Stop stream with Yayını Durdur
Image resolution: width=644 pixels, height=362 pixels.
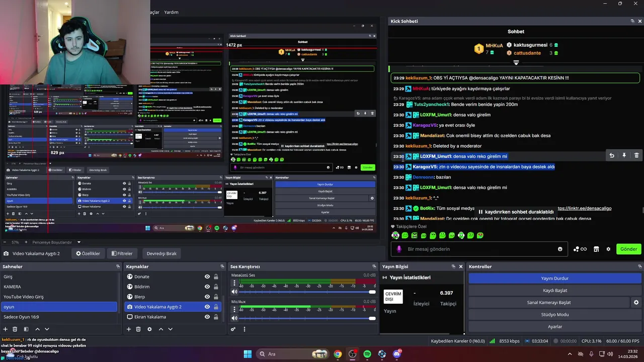555,279
